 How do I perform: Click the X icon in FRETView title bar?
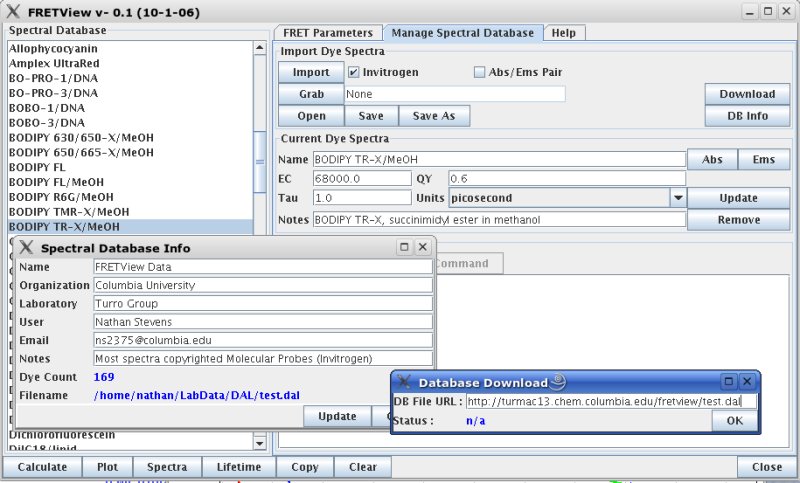tap(12, 11)
